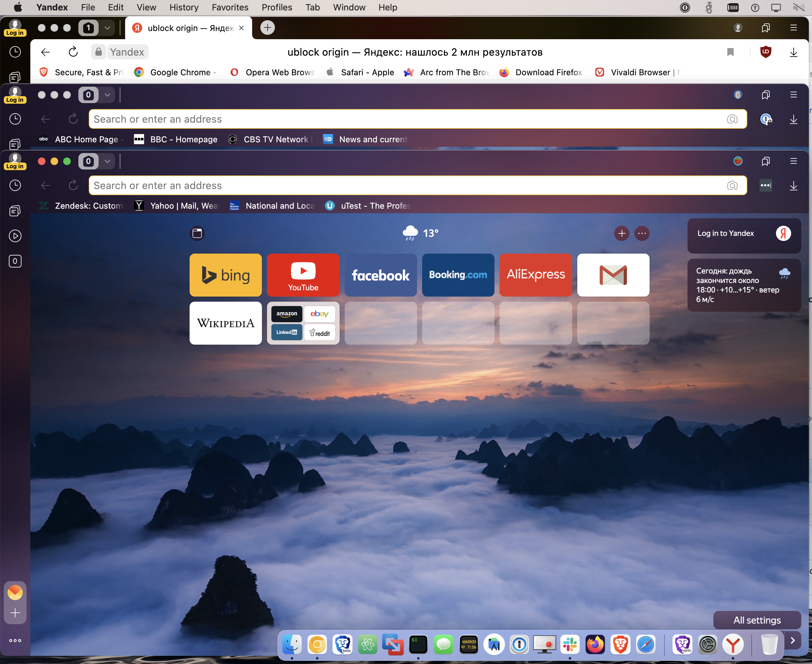
Task: Open hamburger menu in front window
Action: coord(793,161)
